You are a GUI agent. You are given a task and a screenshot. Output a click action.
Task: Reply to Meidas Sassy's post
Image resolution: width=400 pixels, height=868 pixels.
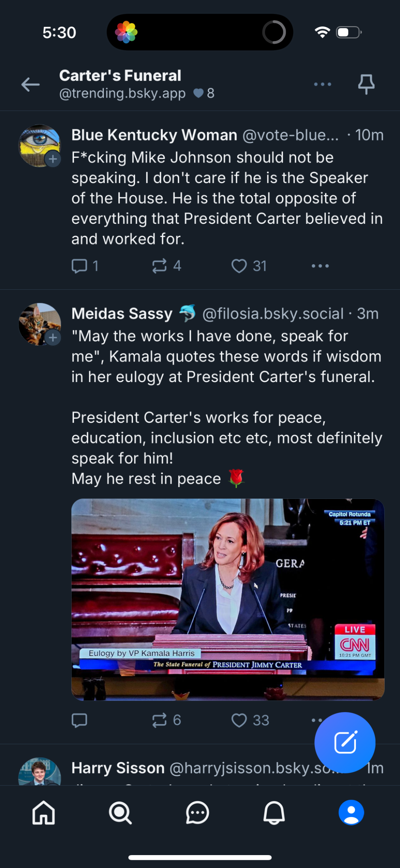pyautogui.click(x=80, y=720)
